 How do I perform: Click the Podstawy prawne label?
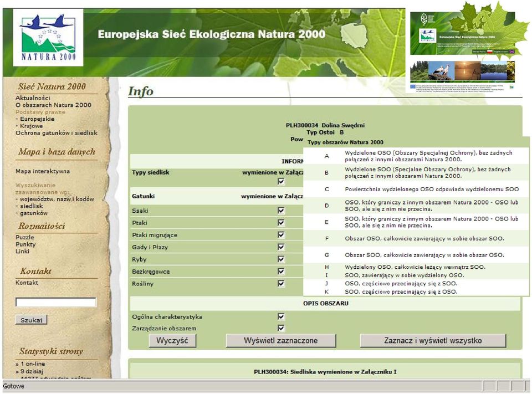click(x=40, y=112)
